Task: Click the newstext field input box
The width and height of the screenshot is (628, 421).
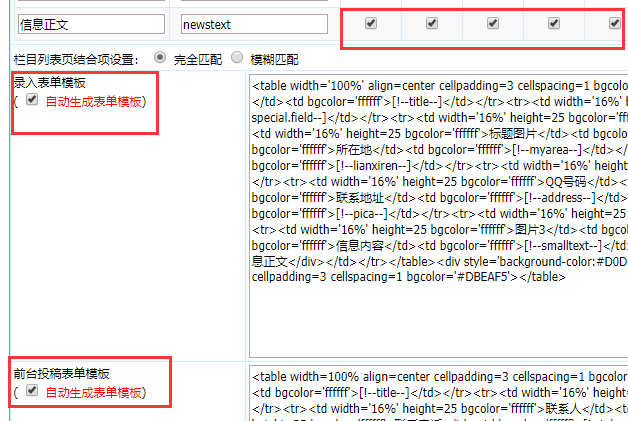Action: coord(254,23)
